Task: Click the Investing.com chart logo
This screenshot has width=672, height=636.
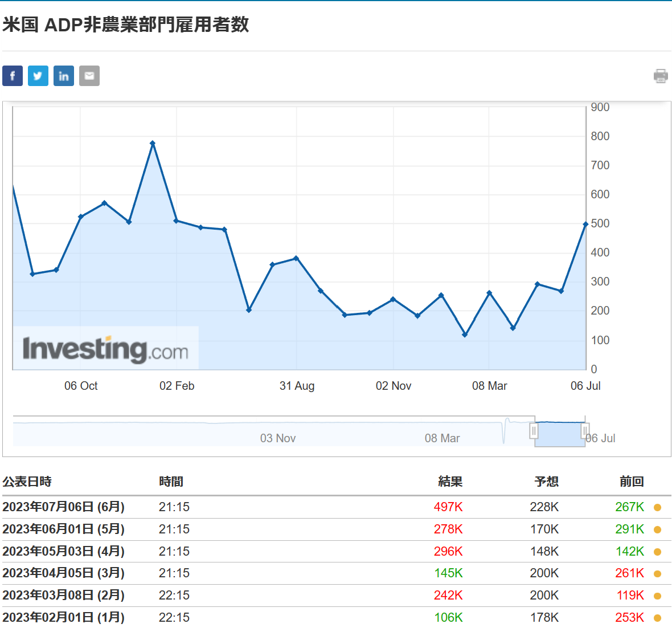Action: 105,349
